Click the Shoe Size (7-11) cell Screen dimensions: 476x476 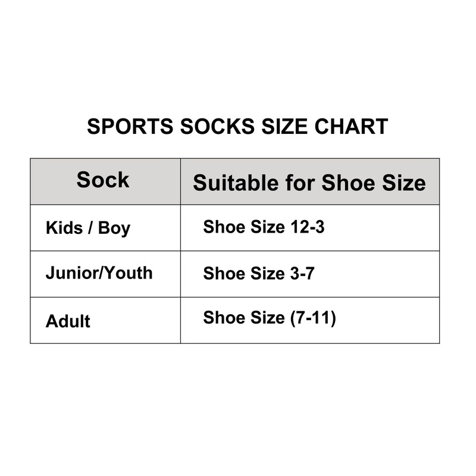270,318
